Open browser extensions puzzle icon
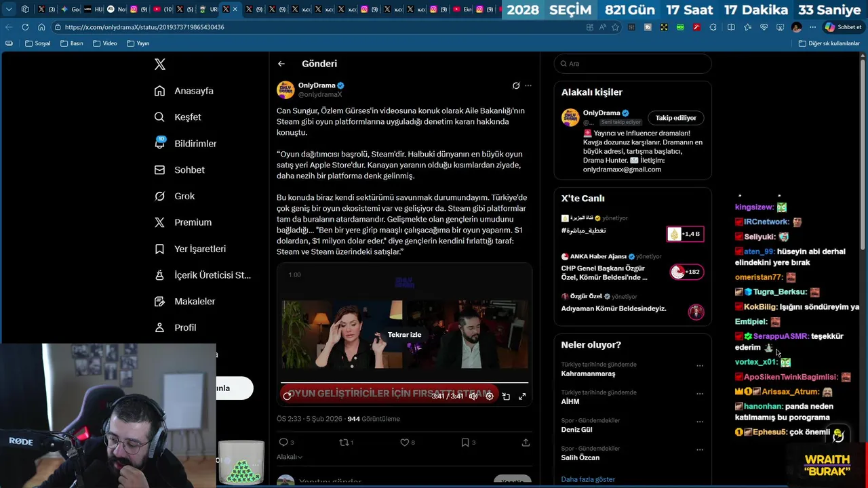This screenshot has width=868, height=488. [x=713, y=27]
